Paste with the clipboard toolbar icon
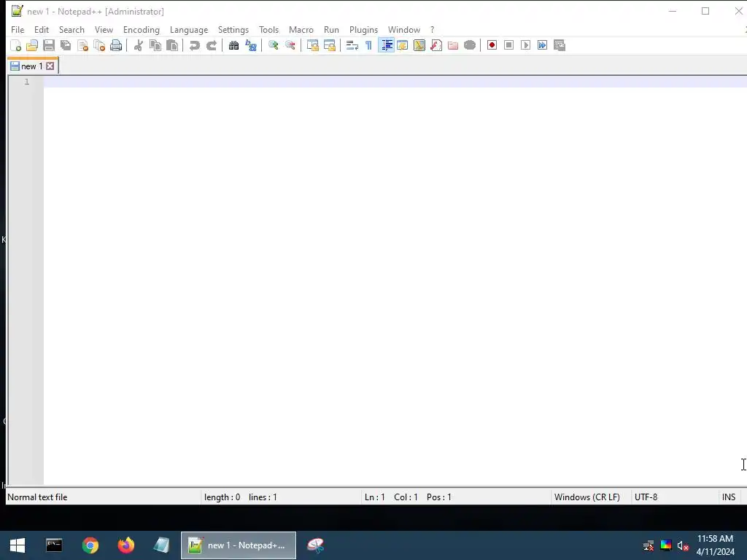Image resolution: width=747 pixels, height=560 pixels. tap(172, 45)
